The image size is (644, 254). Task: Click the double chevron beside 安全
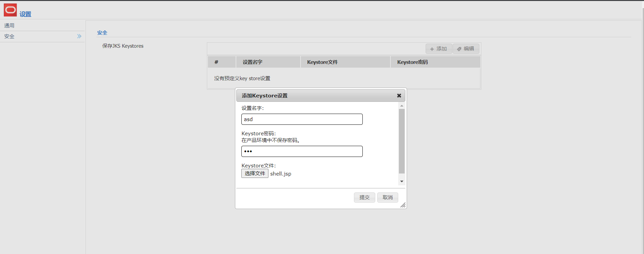point(79,36)
